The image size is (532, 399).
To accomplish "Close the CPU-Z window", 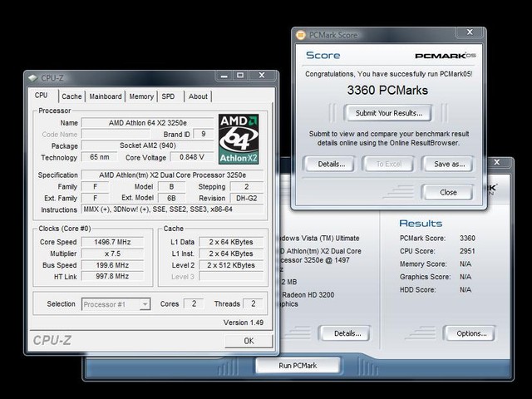I will (262, 76).
